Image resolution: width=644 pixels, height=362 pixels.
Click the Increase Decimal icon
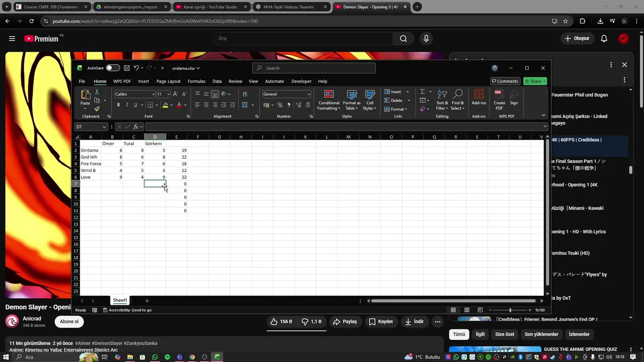click(x=298, y=105)
